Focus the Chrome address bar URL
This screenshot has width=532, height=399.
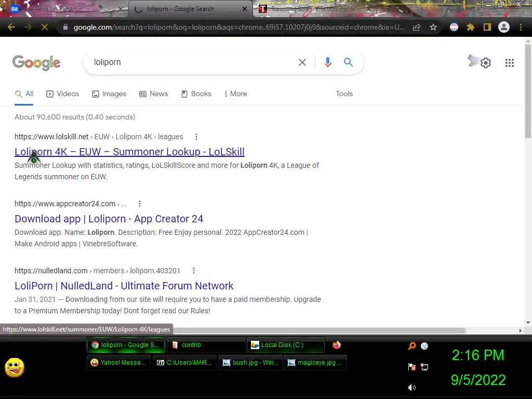pos(238,27)
